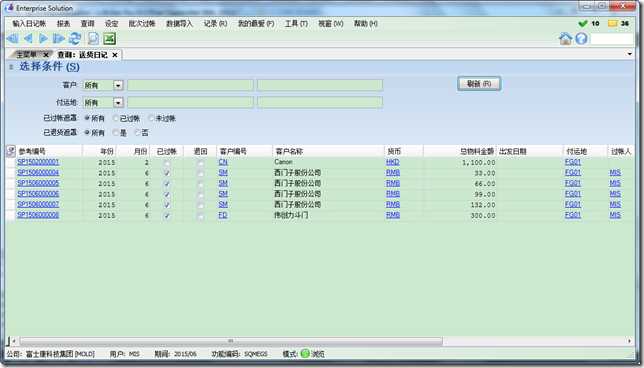Click the next record arrow icon

[x=43, y=39]
